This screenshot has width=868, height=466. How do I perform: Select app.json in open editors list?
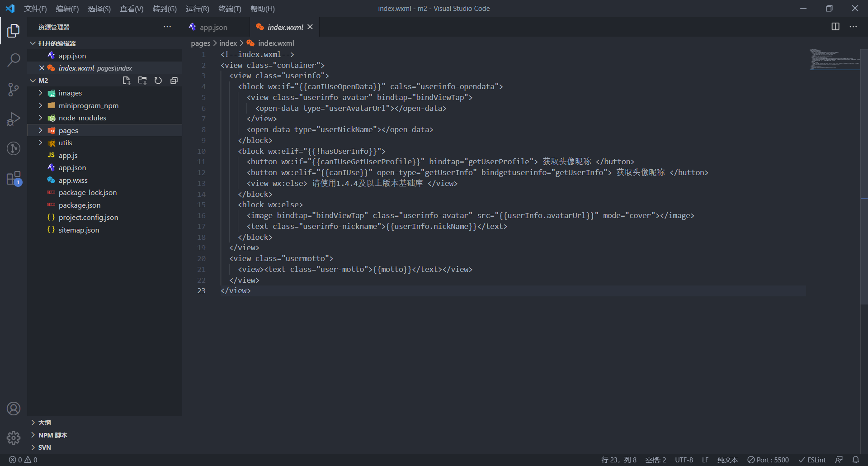104,56
